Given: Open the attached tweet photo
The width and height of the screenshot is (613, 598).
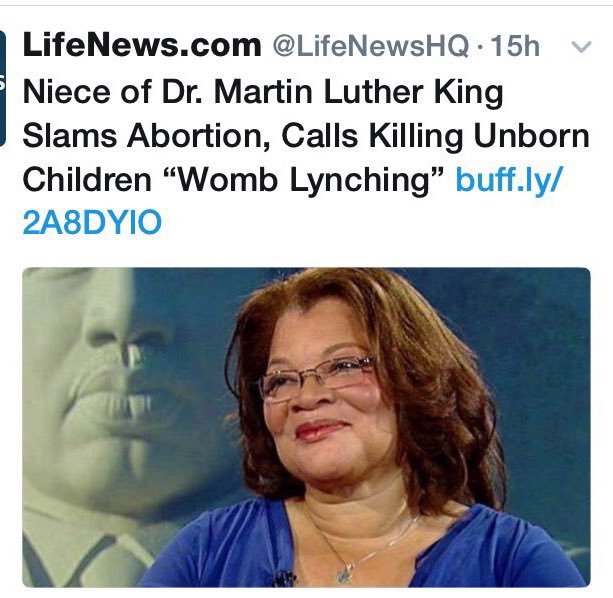Looking at the screenshot, I should (x=306, y=427).
